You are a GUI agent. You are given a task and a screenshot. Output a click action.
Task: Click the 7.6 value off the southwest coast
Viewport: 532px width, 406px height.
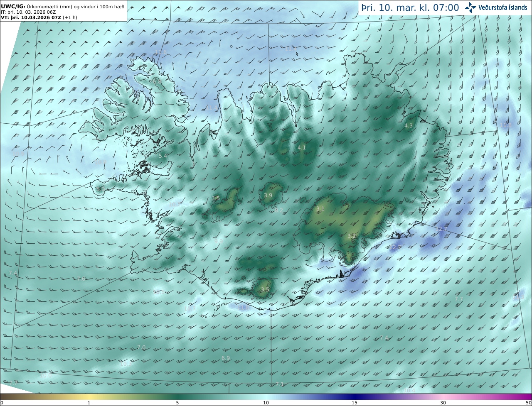pos(81,279)
